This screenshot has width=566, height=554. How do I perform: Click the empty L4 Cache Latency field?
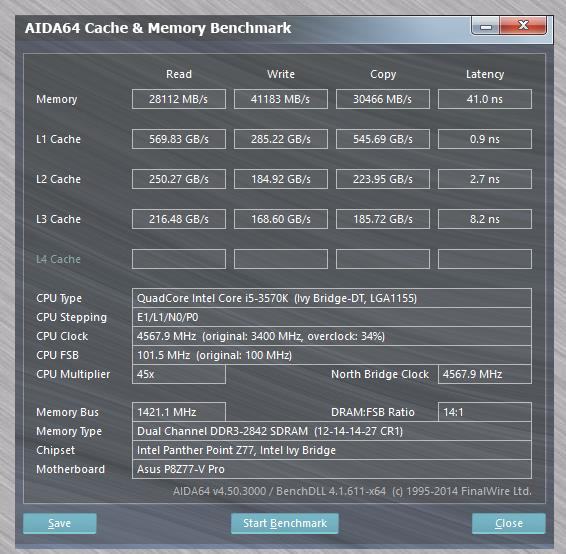[x=485, y=259]
